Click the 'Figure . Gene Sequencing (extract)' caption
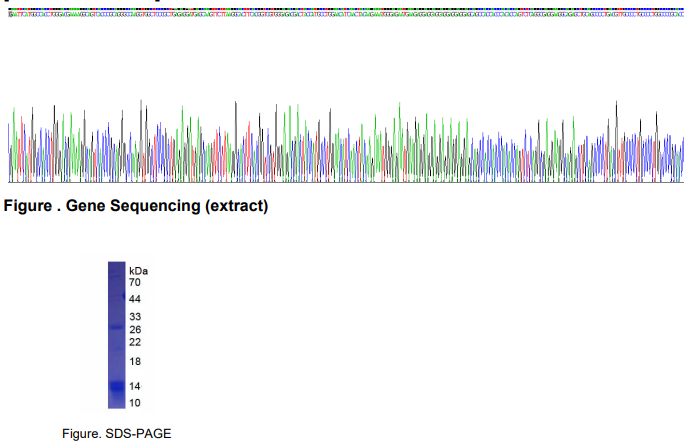The height and width of the screenshot is (445, 688). (x=136, y=206)
